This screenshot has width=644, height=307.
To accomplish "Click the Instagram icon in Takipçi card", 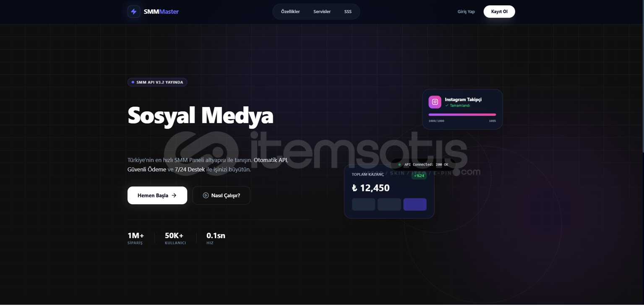I will (435, 102).
